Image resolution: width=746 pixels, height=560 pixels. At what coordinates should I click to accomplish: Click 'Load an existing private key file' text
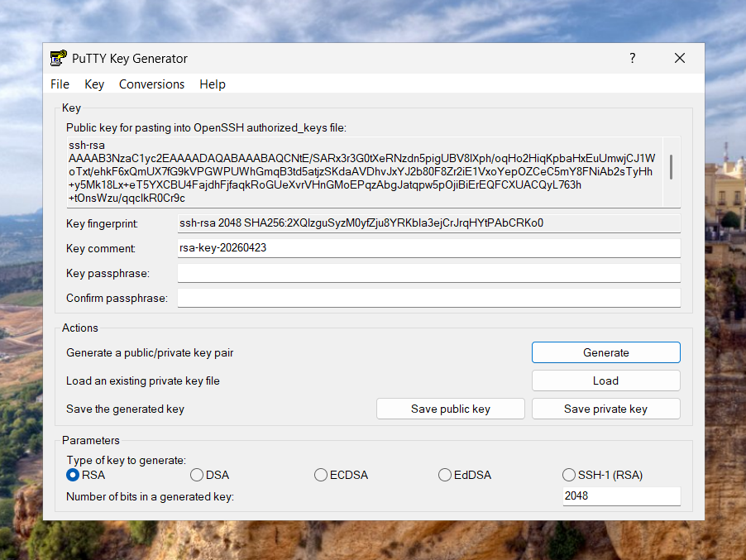click(x=143, y=381)
